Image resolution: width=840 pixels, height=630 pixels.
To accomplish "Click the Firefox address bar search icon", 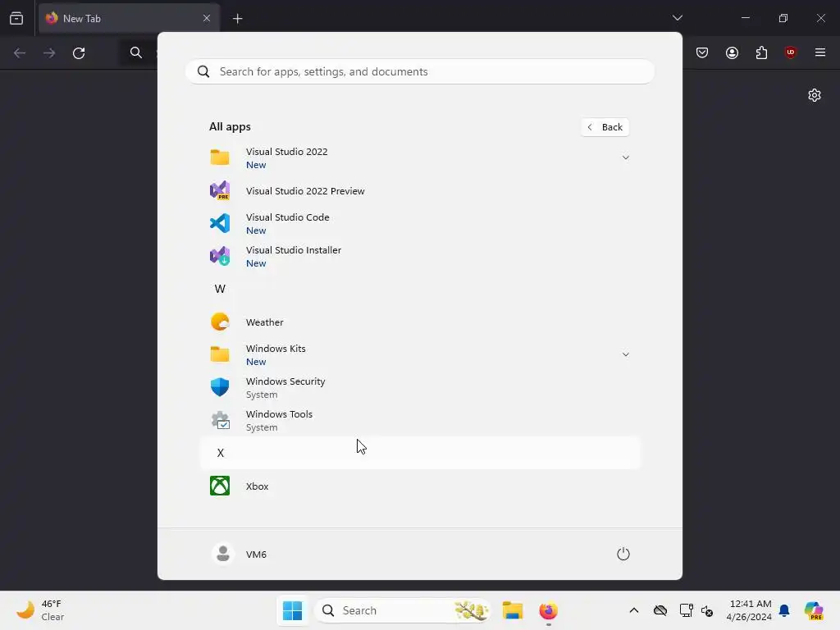I will coord(136,52).
